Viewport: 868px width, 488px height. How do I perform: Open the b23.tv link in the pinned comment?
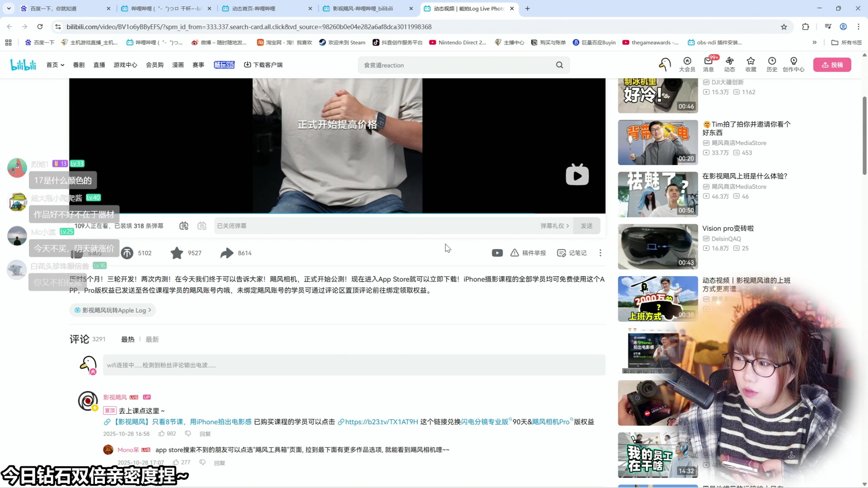tap(381, 421)
